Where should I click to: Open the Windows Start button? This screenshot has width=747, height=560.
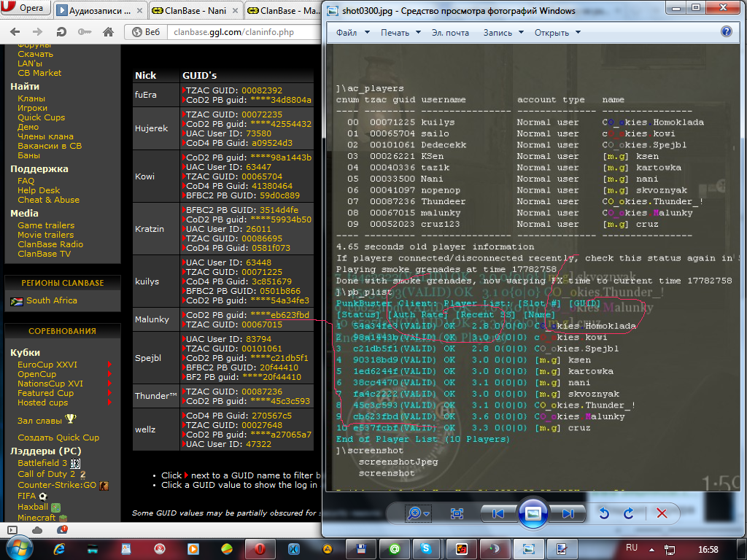point(18,548)
